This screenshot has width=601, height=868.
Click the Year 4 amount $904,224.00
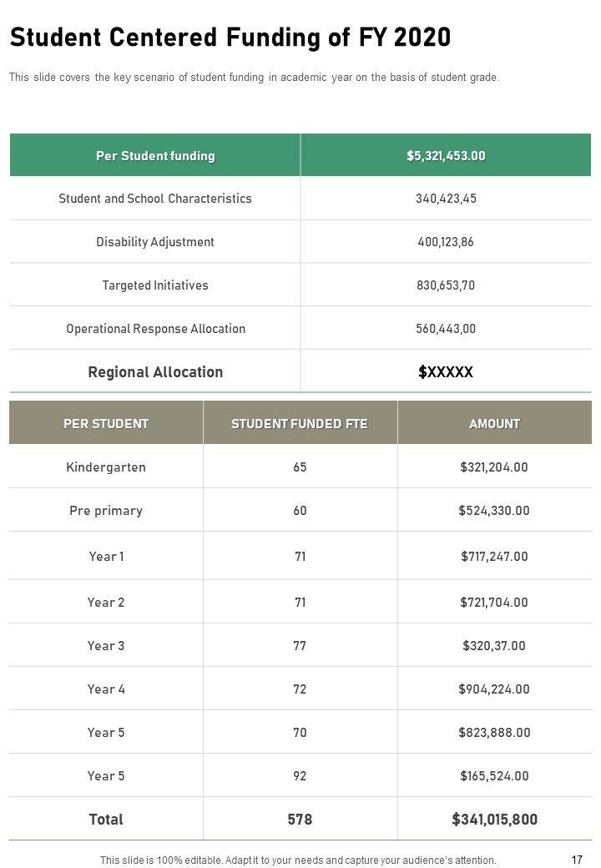coord(494,689)
